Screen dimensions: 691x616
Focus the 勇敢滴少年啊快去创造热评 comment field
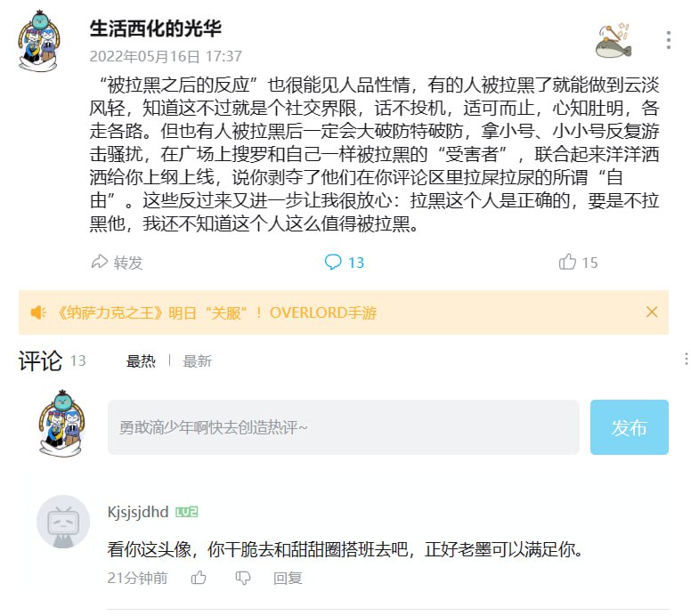tap(344, 427)
